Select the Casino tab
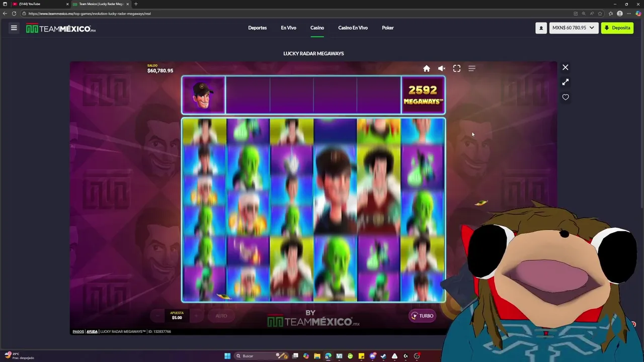Viewport: 644px width, 362px height. pyautogui.click(x=317, y=28)
